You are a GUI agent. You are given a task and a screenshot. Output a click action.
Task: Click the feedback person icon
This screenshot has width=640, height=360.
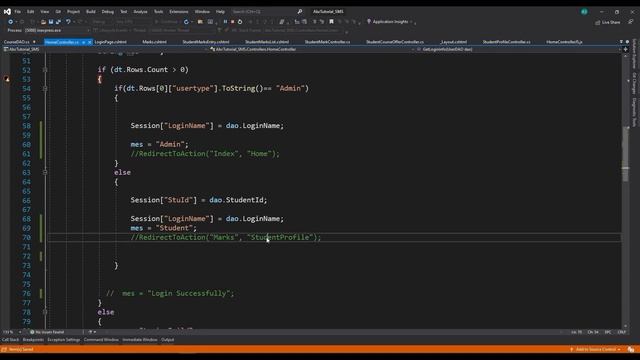pyautogui.click(x=631, y=22)
